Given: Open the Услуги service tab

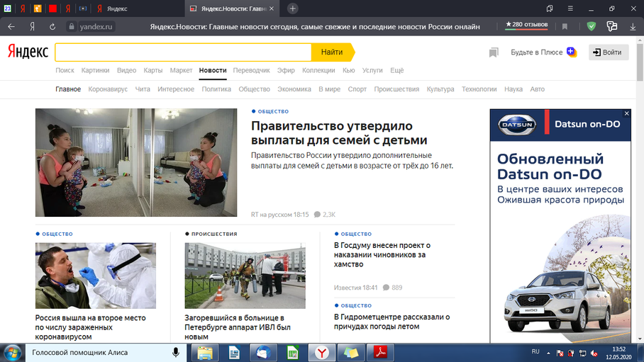Looking at the screenshot, I should point(372,70).
